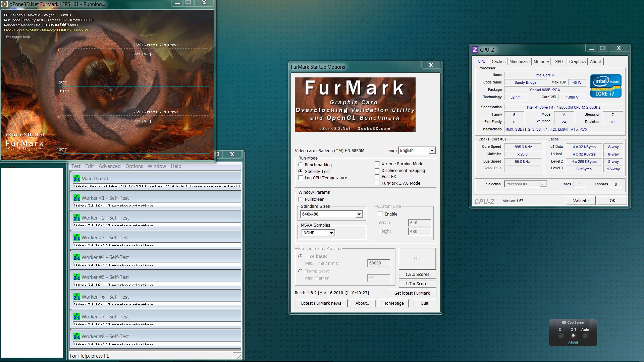Viewport: 644px width, 362px height.
Task: Set CoolSense to Auto
Action: coord(585,336)
